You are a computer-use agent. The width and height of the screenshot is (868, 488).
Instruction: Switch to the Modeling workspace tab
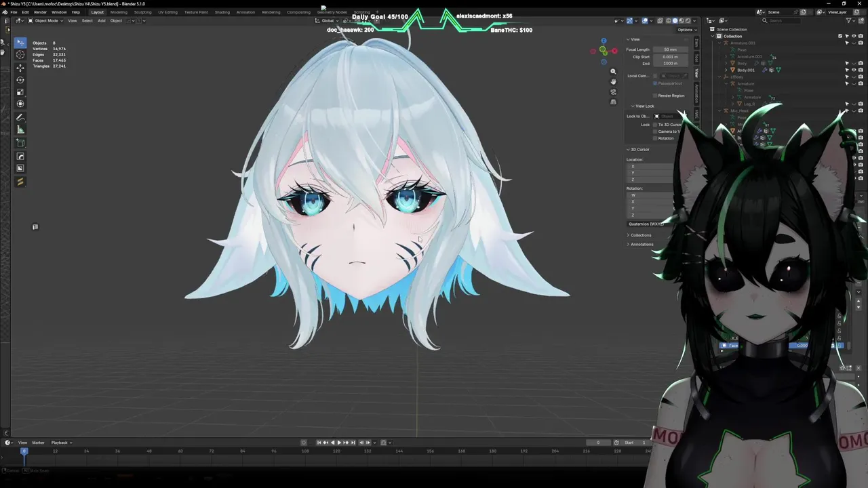pos(119,12)
